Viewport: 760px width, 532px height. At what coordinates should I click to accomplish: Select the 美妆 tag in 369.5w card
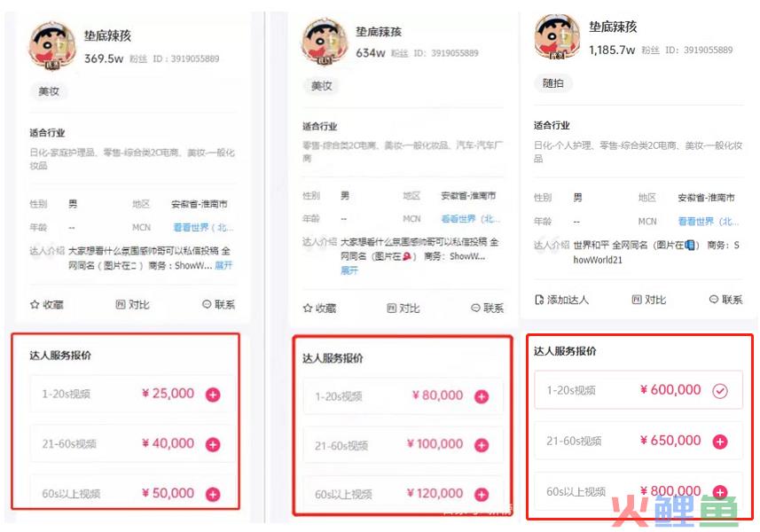49,91
